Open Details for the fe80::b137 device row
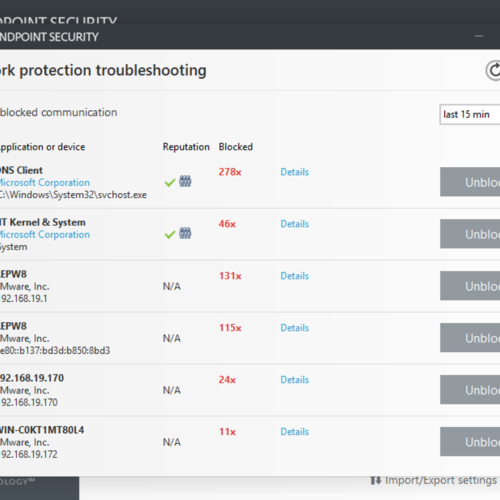500x500 pixels. [x=295, y=328]
